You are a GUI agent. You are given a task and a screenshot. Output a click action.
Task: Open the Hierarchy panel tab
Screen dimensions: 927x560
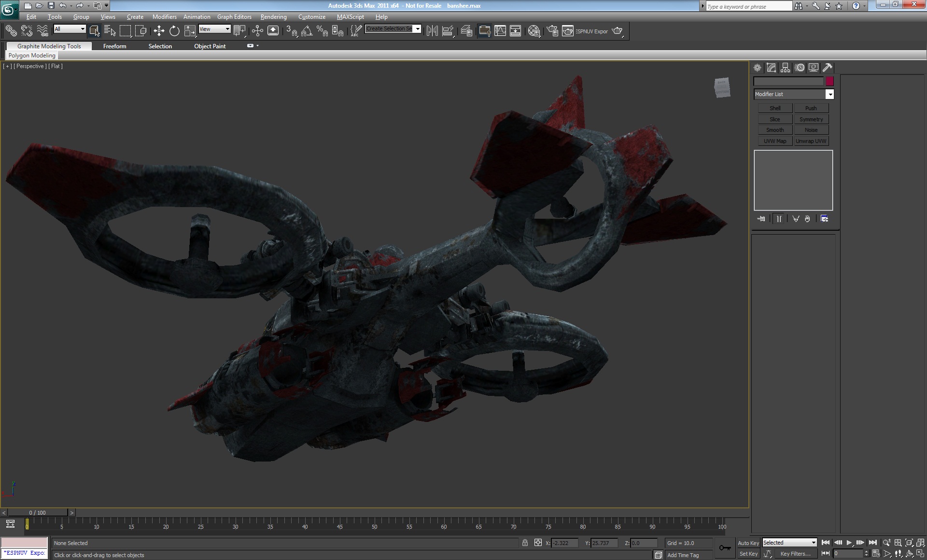786,68
